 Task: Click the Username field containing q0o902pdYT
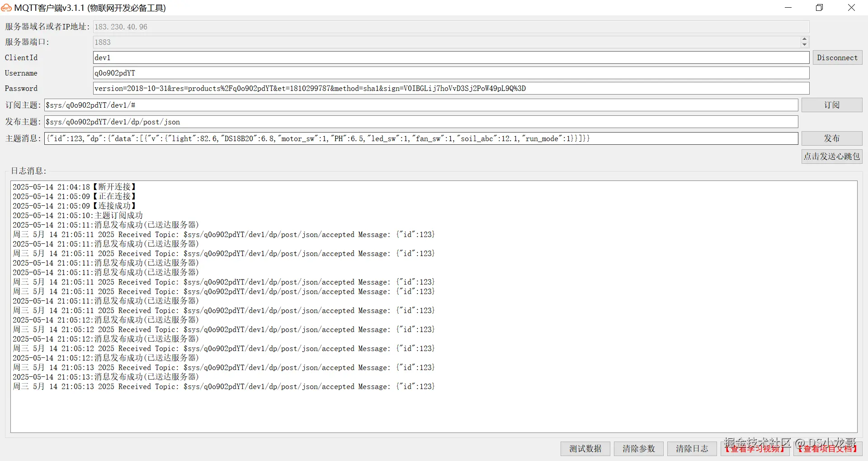coord(451,73)
